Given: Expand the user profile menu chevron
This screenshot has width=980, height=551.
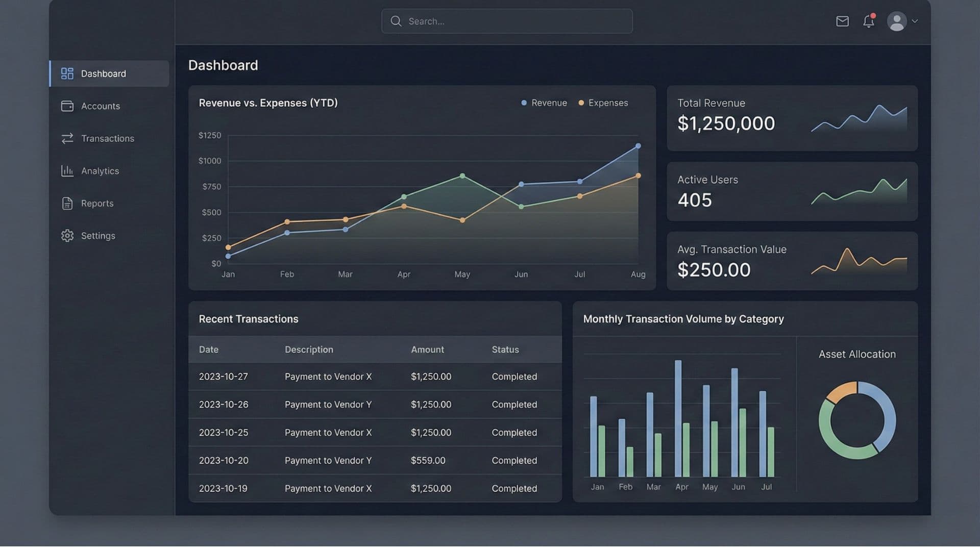Looking at the screenshot, I should [x=915, y=21].
